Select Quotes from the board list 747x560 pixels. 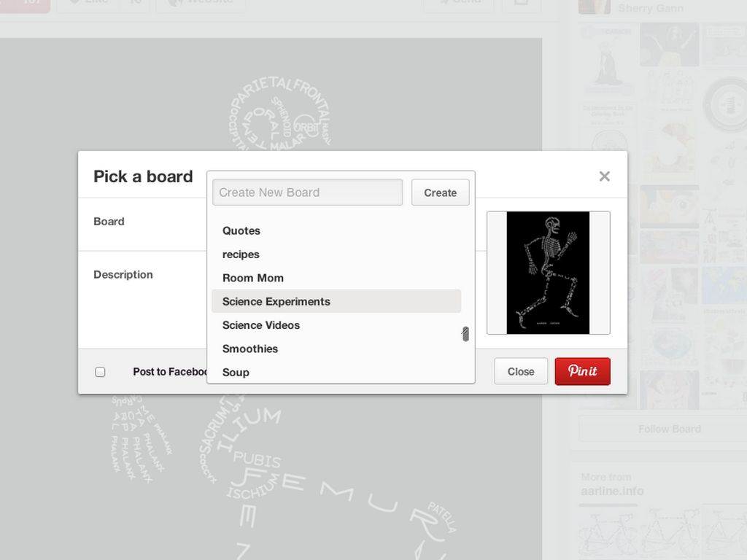point(241,230)
